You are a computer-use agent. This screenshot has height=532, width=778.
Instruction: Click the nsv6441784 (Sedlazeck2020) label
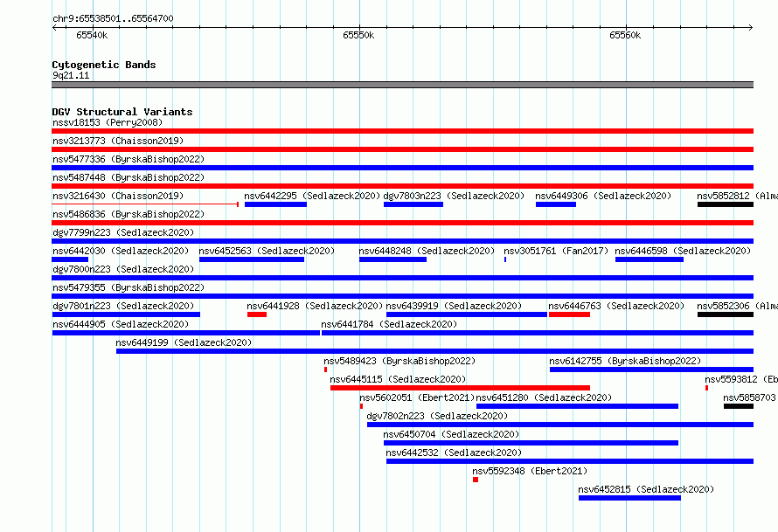tap(389, 324)
